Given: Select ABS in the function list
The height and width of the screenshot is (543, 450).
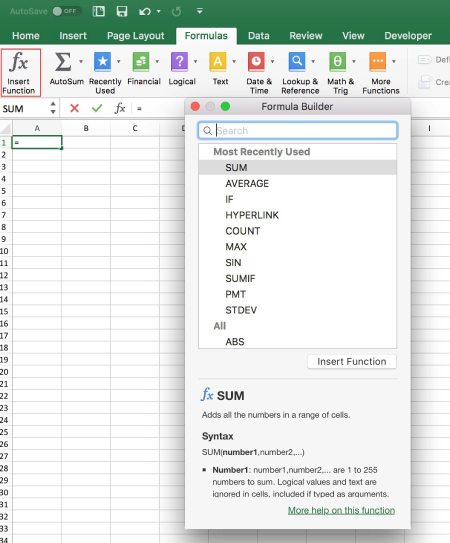Looking at the screenshot, I should point(298,342).
